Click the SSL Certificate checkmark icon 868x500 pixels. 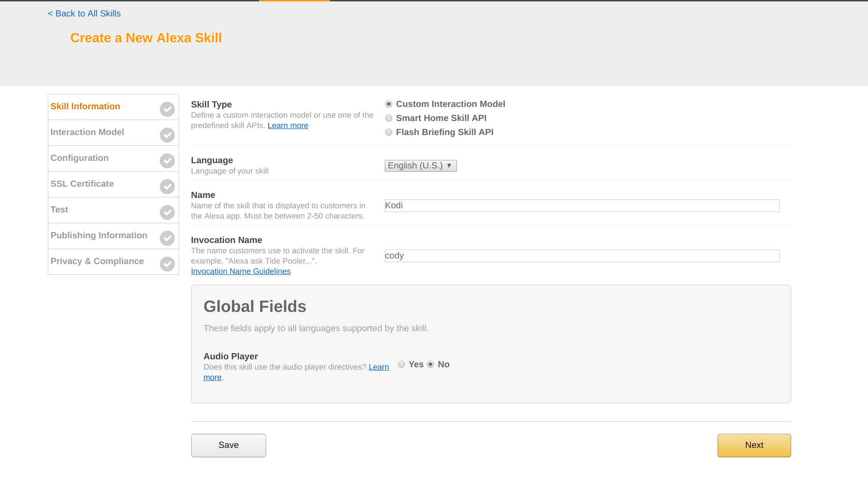pyautogui.click(x=167, y=187)
